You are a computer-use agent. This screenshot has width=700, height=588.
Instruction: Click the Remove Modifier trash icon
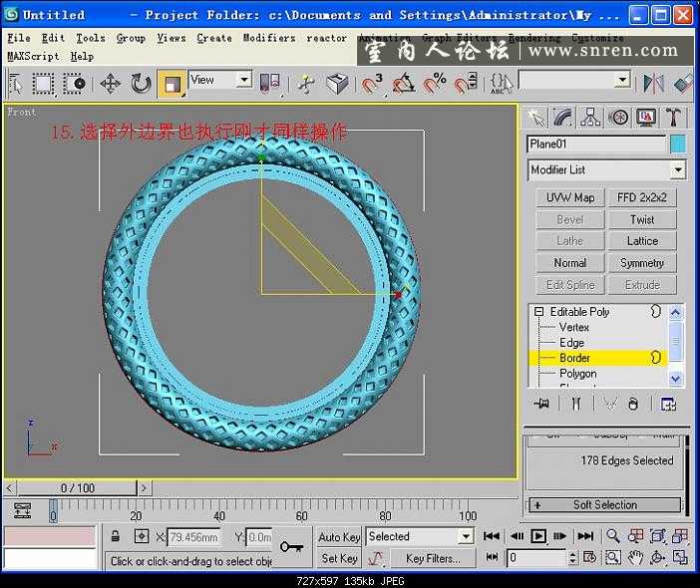coord(633,404)
